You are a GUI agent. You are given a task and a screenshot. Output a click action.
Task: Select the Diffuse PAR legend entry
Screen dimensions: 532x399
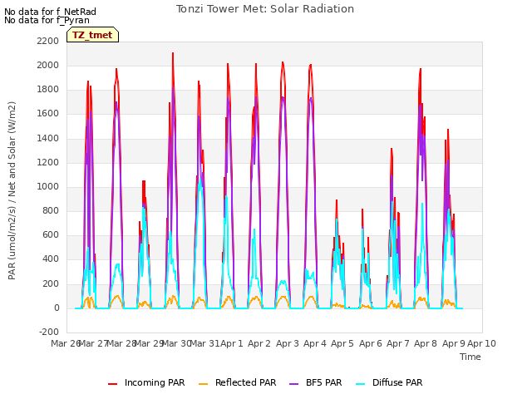pyautogui.click(x=389, y=382)
